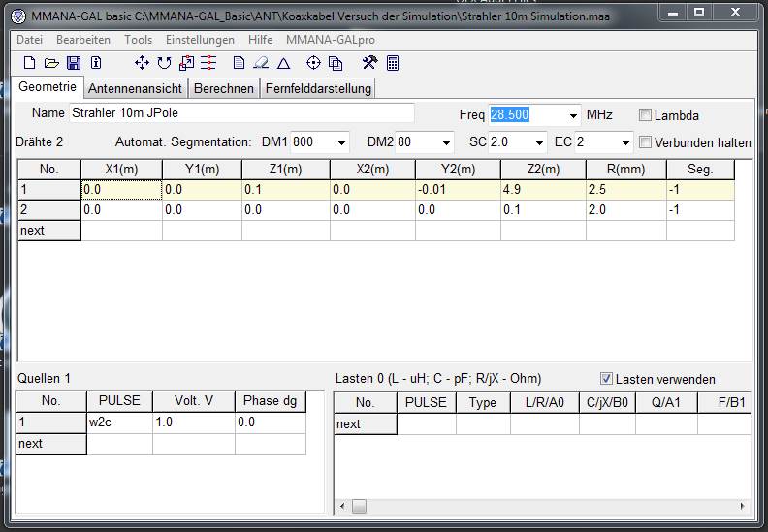Select wire 2 R cell 2.0

[626, 210]
